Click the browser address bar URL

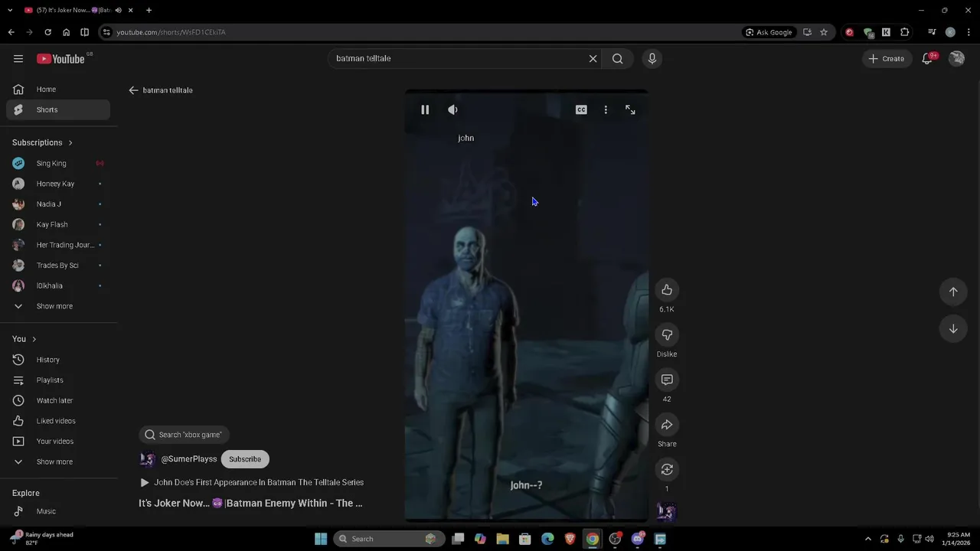[x=171, y=32]
